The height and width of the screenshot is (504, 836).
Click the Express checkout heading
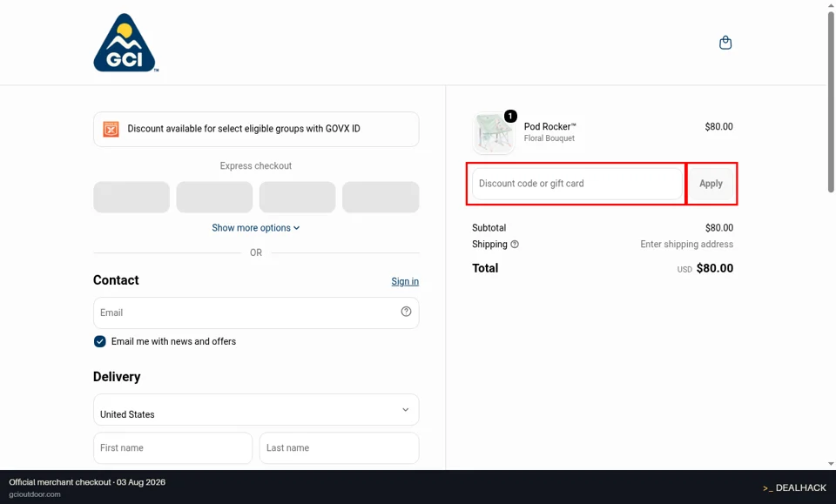(x=256, y=165)
